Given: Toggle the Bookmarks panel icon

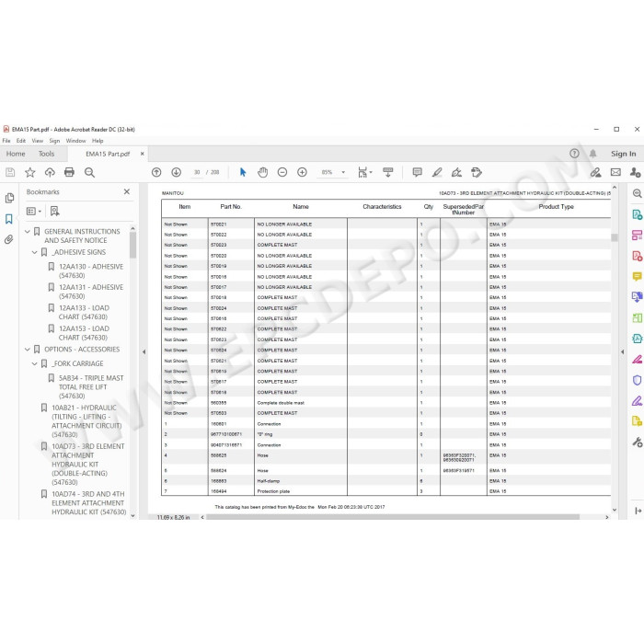Looking at the screenshot, I should (9, 219).
